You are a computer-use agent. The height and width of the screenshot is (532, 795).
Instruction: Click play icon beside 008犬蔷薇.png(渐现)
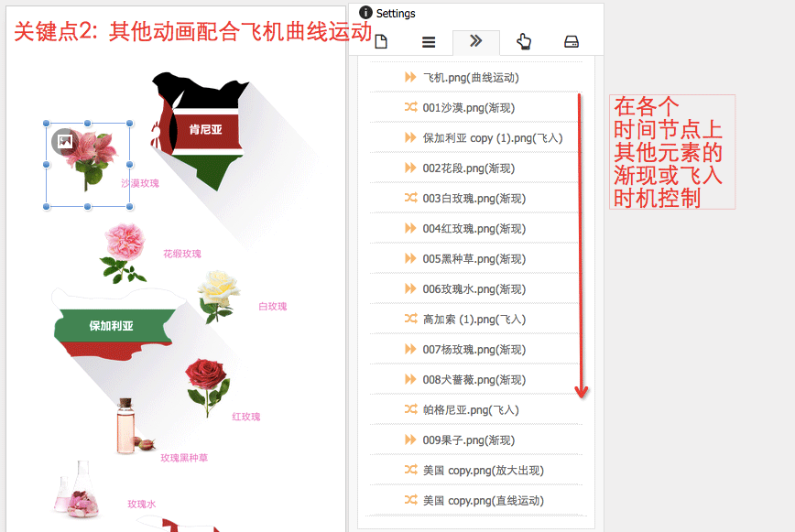(410, 379)
